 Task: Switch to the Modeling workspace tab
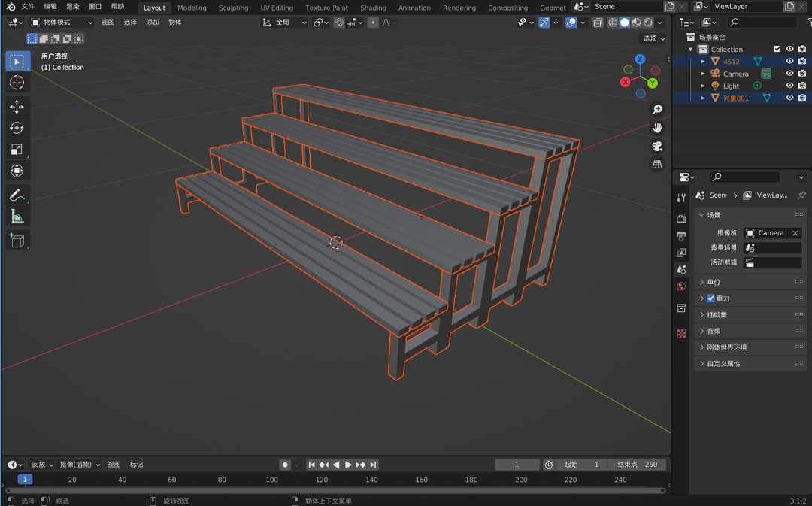(x=192, y=8)
